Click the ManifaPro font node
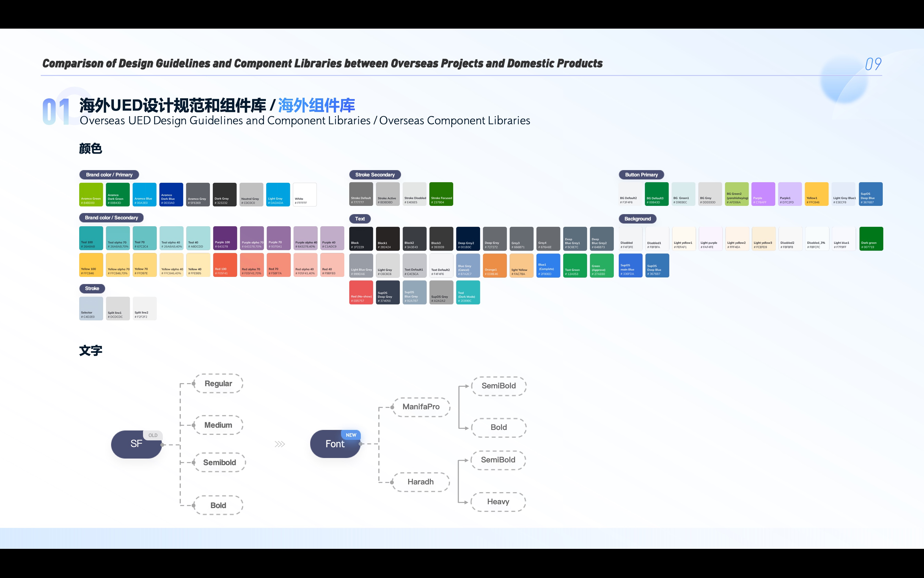 421,407
